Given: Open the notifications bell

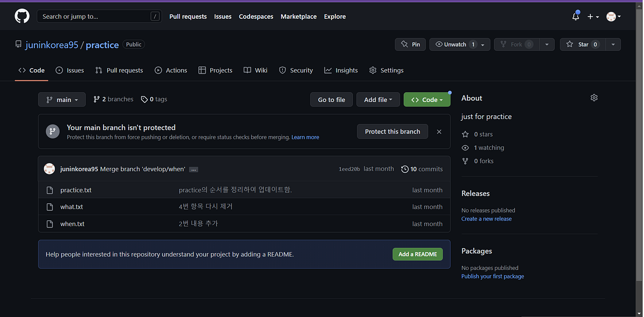Looking at the screenshot, I should tap(576, 17).
